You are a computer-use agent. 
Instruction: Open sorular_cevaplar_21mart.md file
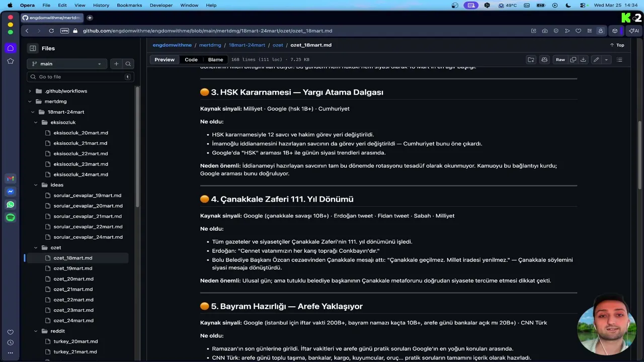click(88, 216)
